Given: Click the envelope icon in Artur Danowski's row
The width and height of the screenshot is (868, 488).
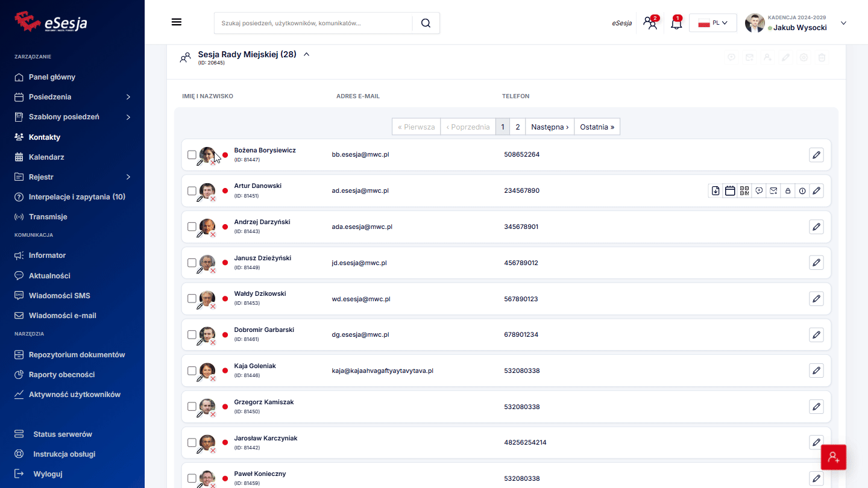Looking at the screenshot, I should 773,191.
